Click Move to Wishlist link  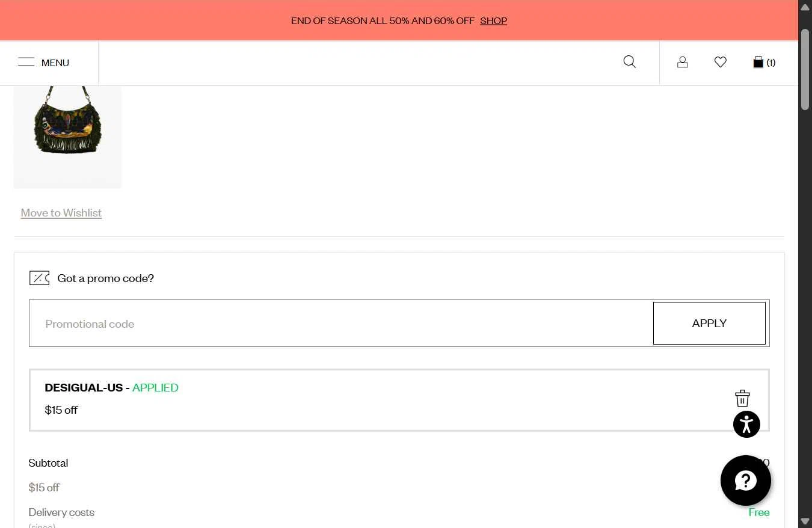coord(61,213)
